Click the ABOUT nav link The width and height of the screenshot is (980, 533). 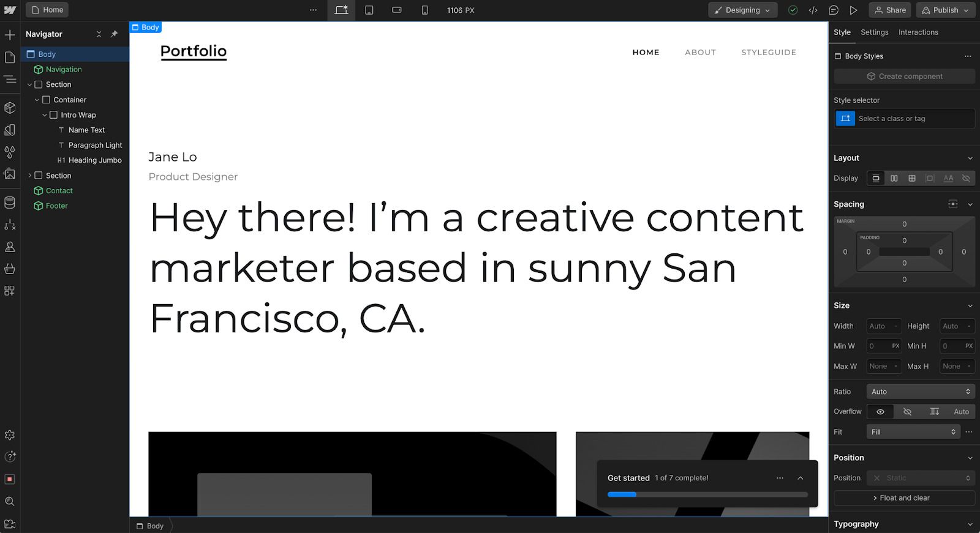pyautogui.click(x=700, y=53)
